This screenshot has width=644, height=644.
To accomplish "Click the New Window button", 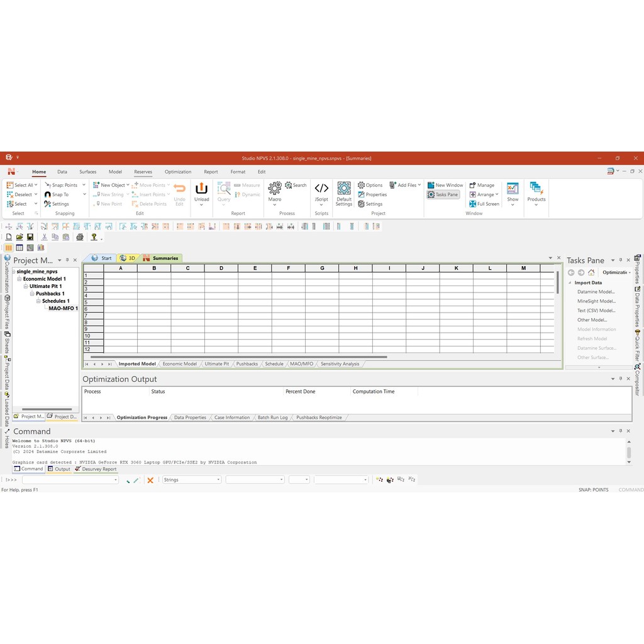I will pos(445,186).
